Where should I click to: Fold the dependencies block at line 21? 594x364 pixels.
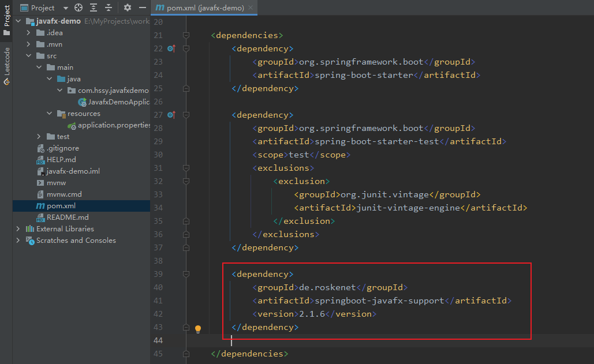point(186,35)
